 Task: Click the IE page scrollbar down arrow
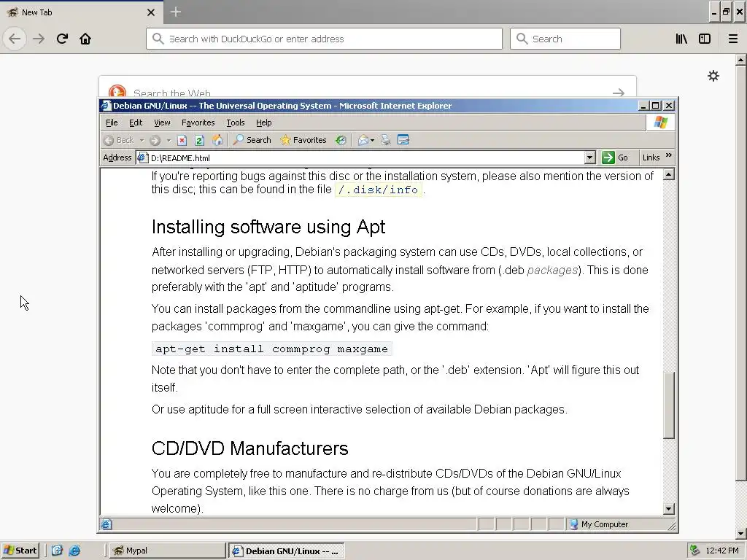668,509
